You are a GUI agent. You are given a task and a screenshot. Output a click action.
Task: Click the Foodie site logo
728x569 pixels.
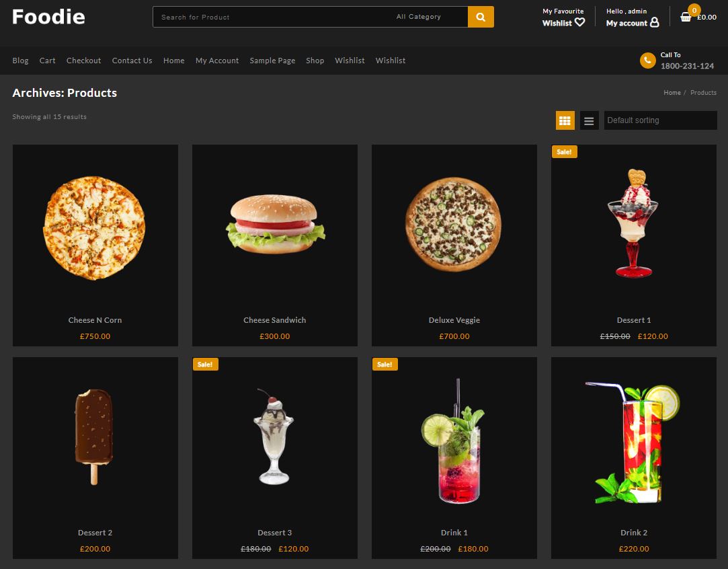pyautogui.click(x=48, y=17)
